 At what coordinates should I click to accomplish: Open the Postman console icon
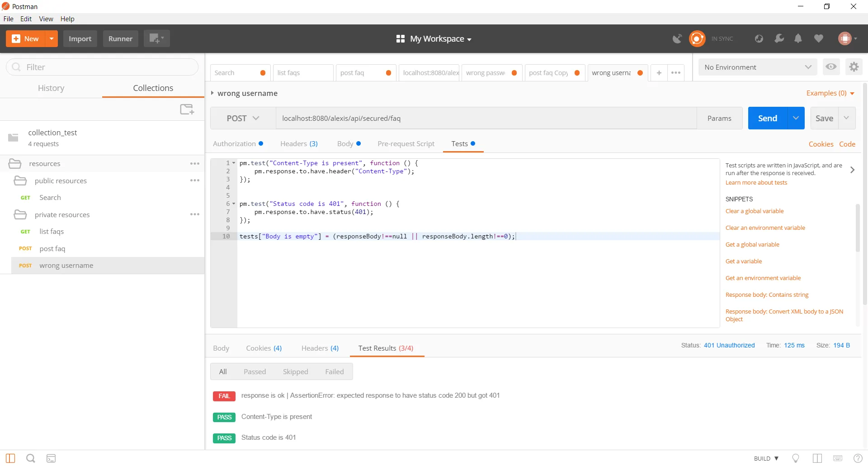tap(51, 458)
